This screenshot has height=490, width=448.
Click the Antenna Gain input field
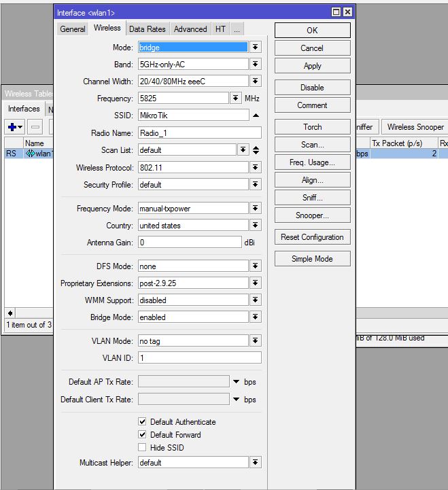coord(190,242)
